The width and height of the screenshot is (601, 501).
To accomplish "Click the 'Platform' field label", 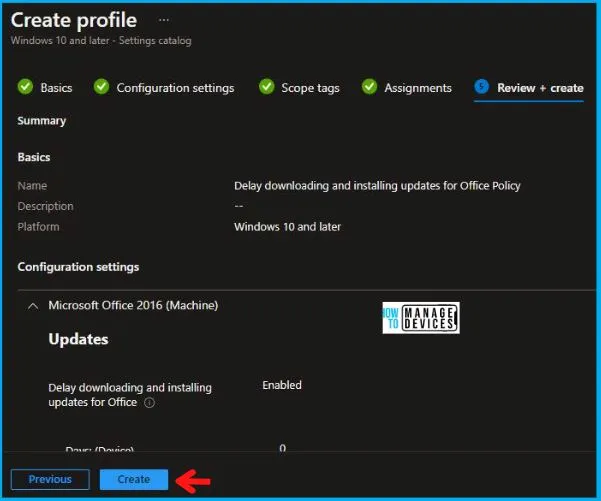I will 38,227.
